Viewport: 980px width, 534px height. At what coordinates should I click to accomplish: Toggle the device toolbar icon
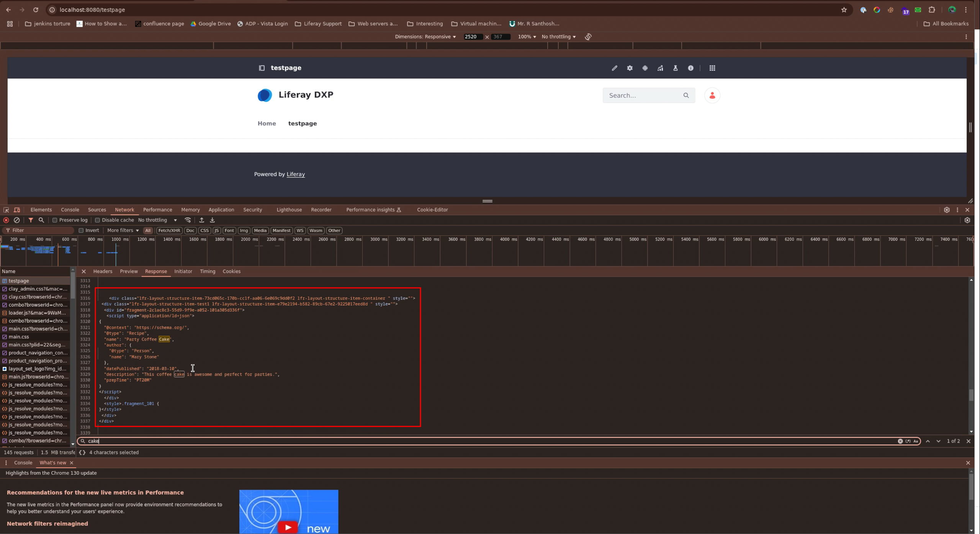click(x=17, y=210)
